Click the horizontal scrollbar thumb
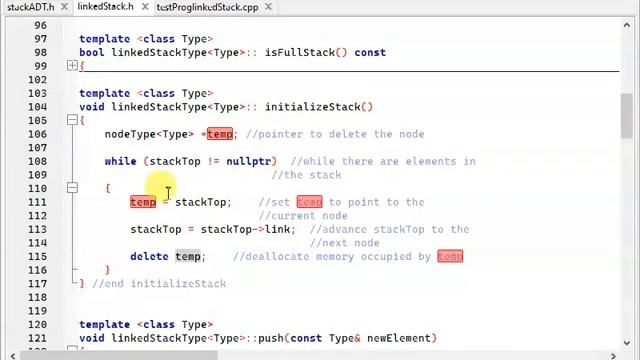The image size is (640, 360). click(x=119, y=356)
